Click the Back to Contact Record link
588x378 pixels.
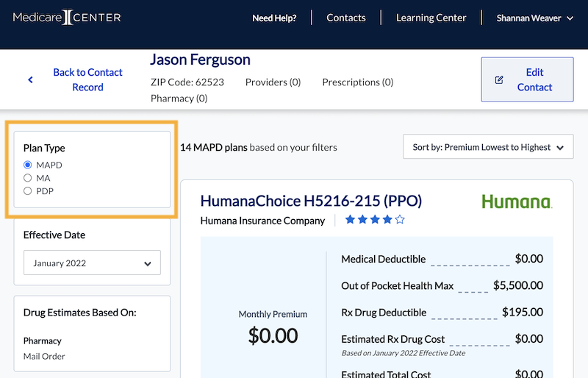[x=87, y=79]
